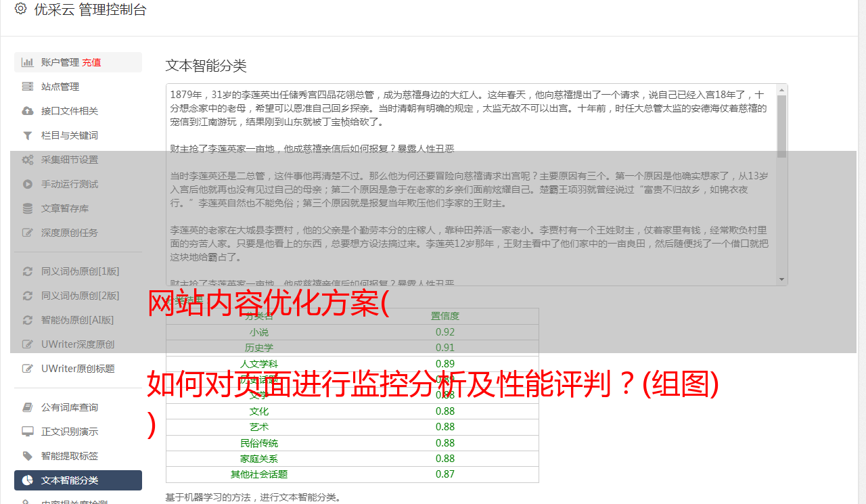Click the pie chart icon for 文本智能分类

point(28,480)
